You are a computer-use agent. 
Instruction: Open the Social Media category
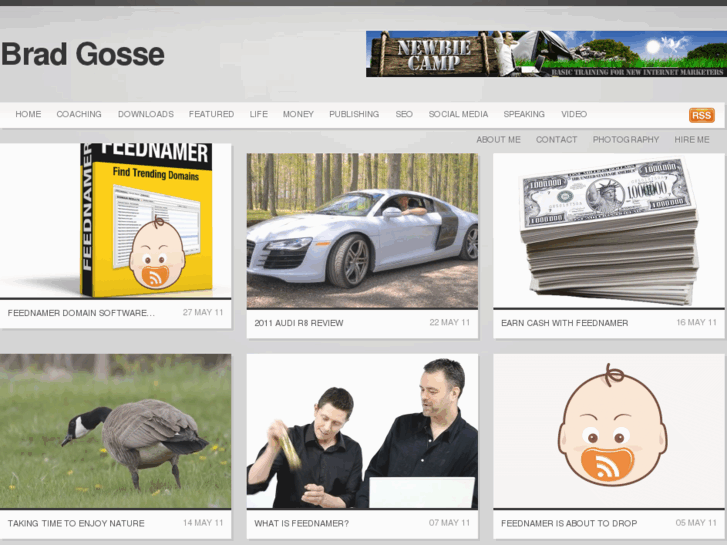click(458, 114)
